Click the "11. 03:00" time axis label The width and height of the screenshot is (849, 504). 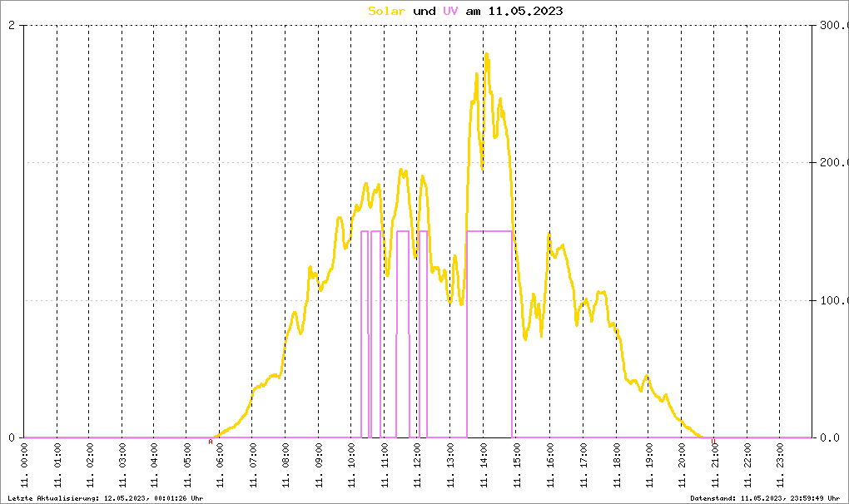[122, 465]
